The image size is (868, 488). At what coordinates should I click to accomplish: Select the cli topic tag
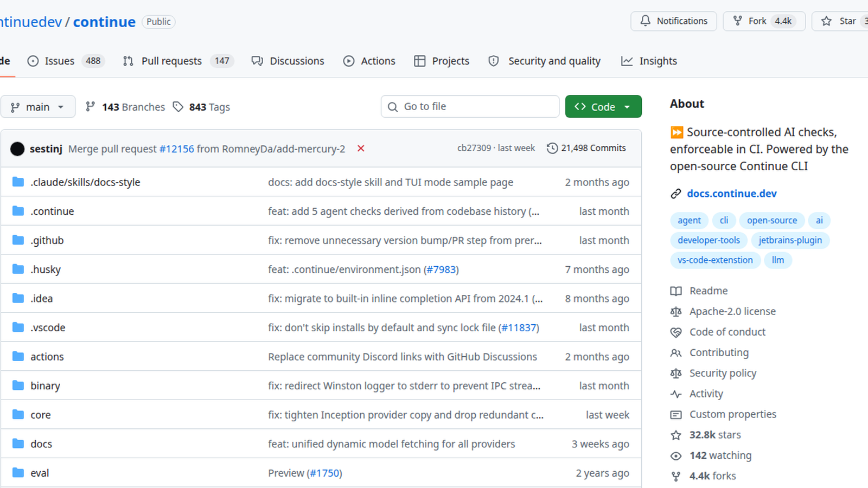pyautogui.click(x=724, y=220)
